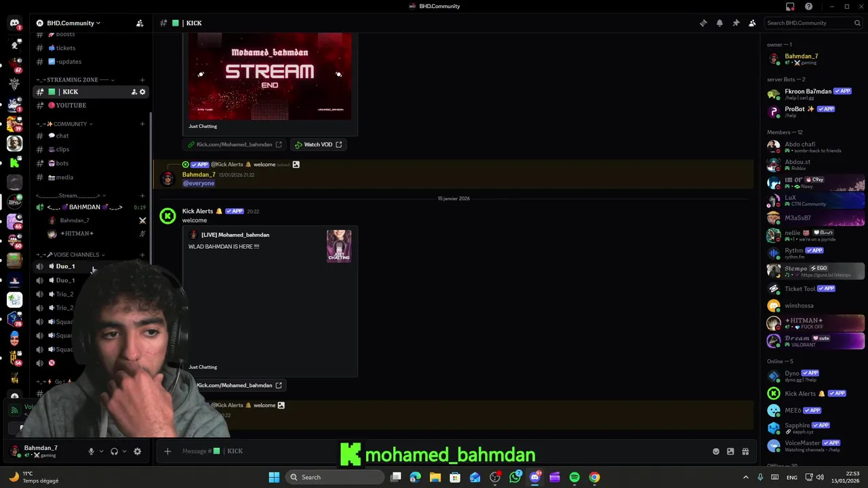
Task: Open the tickets channel
Action: (x=92, y=48)
